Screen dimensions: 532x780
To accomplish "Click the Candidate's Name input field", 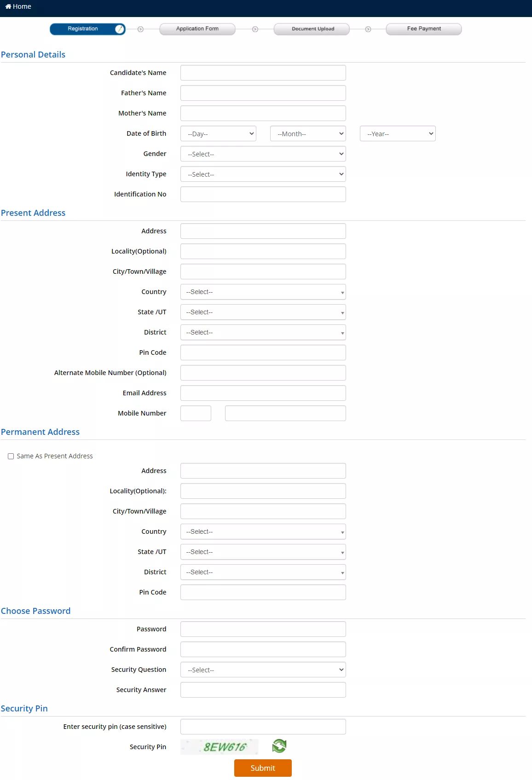I will 263,73.
